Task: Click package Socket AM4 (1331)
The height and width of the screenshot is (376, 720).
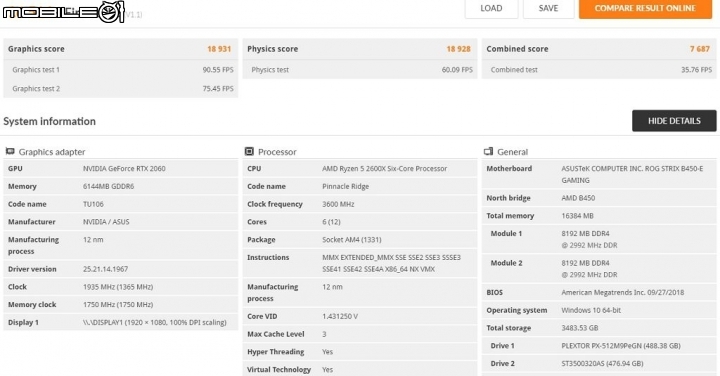Action: [352, 240]
